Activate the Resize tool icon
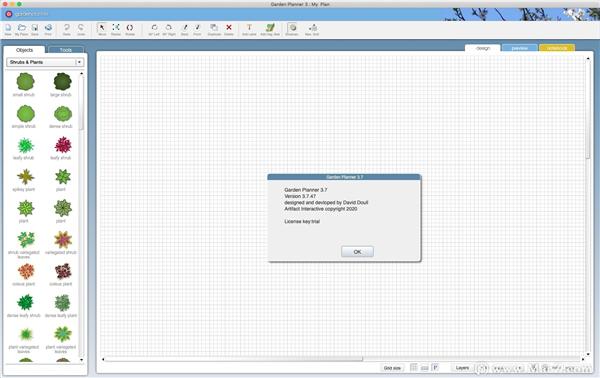This screenshot has width=600, height=378. tap(116, 28)
